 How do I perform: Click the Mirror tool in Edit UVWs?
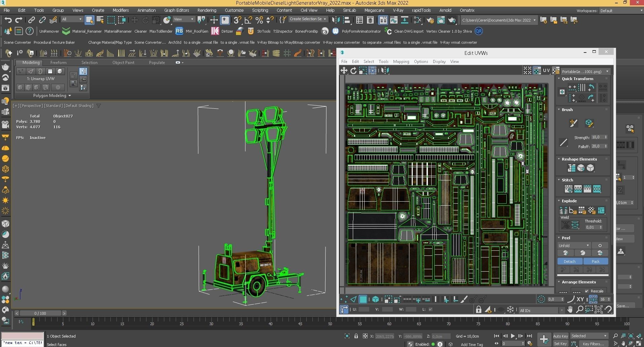(385, 70)
